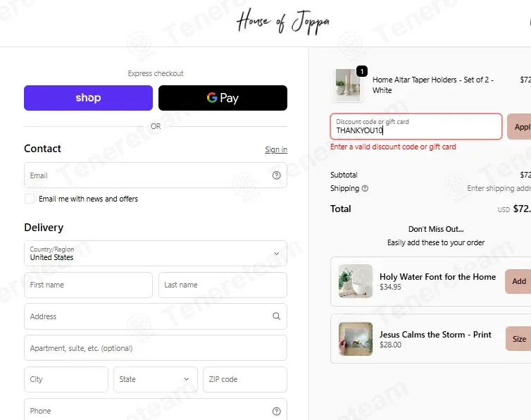Focus the Address field
The height and width of the screenshot is (420, 531).
coord(156,316)
